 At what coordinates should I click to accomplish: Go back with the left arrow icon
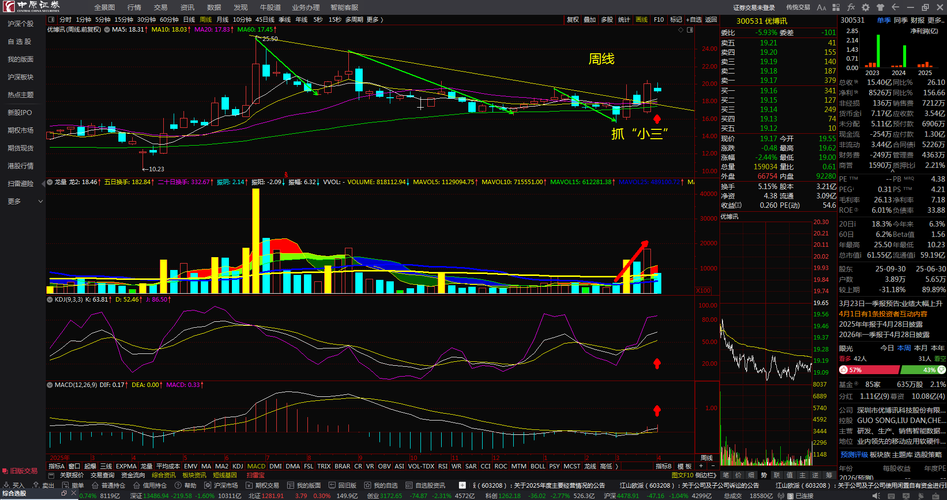point(895,7)
